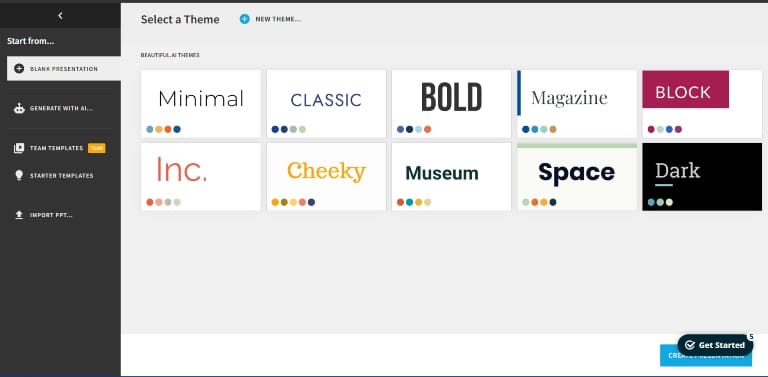The height and width of the screenshot is (377, 768).
Task: Click the robot icon for Generate with AI
Action: click(19, 109)
